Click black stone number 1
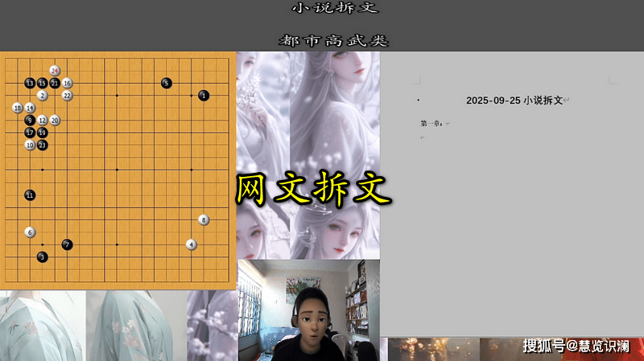Image resolution: width=644 pixels, height=361 pixels. coord(204,96)
